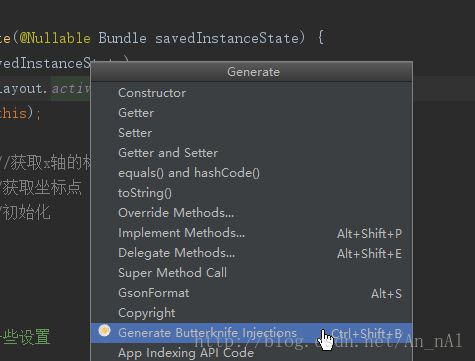Image resolution: width=475 pixels, height=361 pixels.
Task: Choose Generate Butterknife Injections
Action: click(x=252, y=333)
